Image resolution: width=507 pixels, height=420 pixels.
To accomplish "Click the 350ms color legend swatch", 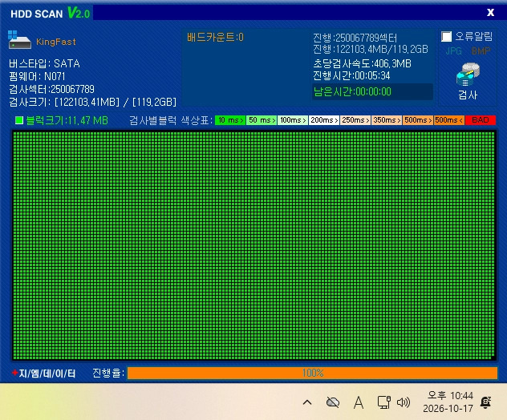I will pos(387,120).
